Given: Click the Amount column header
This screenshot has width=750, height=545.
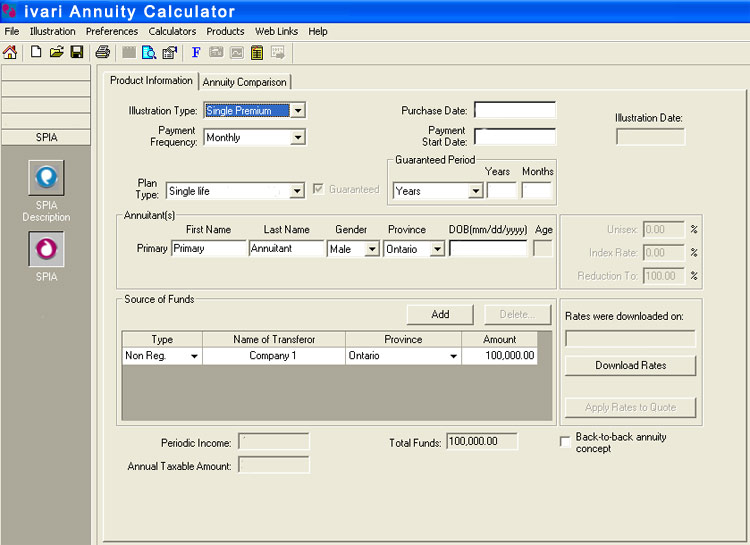Looking at the screenshot, I should click(x=499, y=339).
